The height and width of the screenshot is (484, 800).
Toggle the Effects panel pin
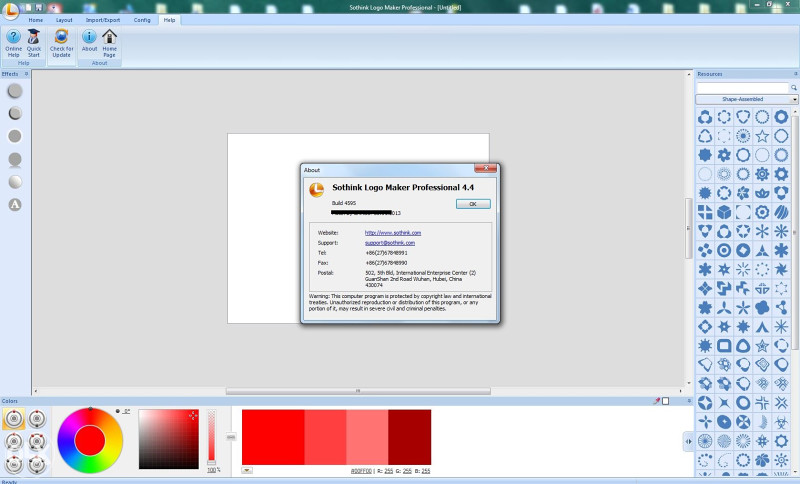(x=27, y=74)
